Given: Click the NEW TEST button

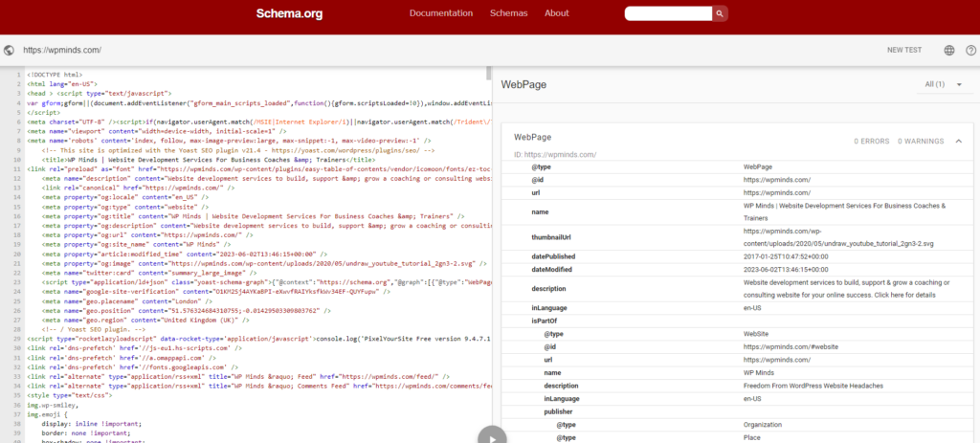Looking at the screenshot, I should pyautogui.click(x=904, y=50).
